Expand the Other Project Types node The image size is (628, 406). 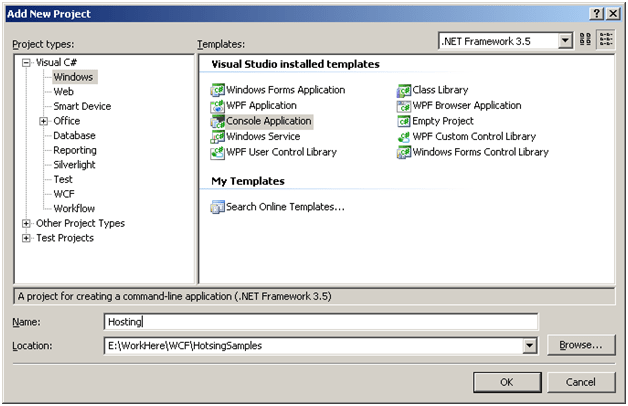(x=26, y=223)
